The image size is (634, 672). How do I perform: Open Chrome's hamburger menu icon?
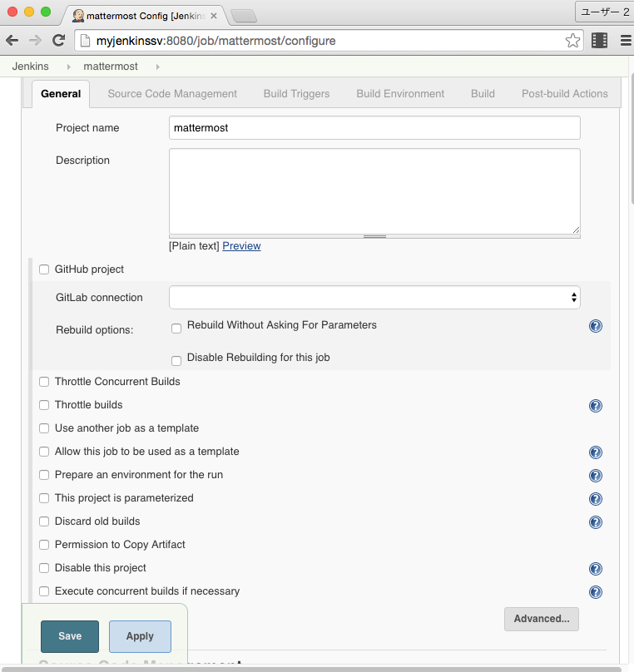click(626, 40)
